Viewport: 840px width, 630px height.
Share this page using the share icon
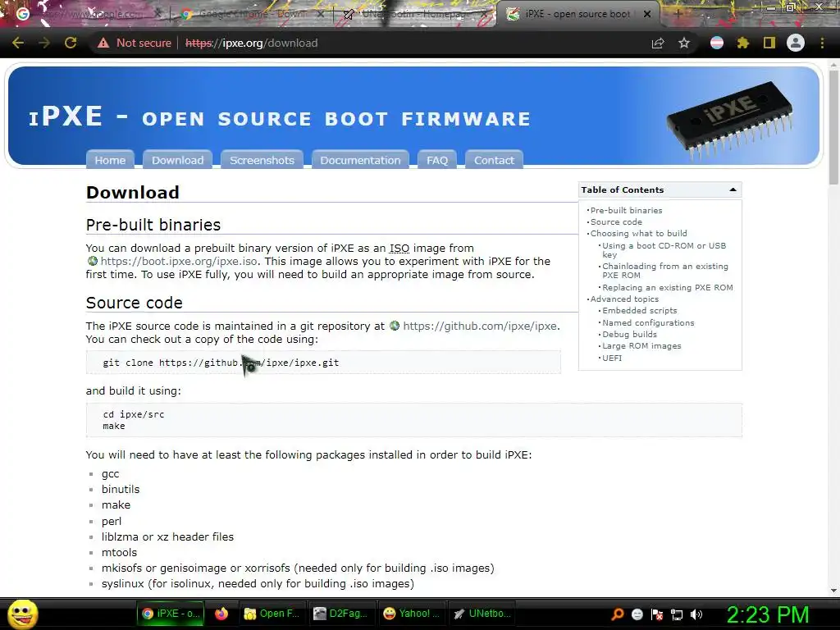point(658,43)
